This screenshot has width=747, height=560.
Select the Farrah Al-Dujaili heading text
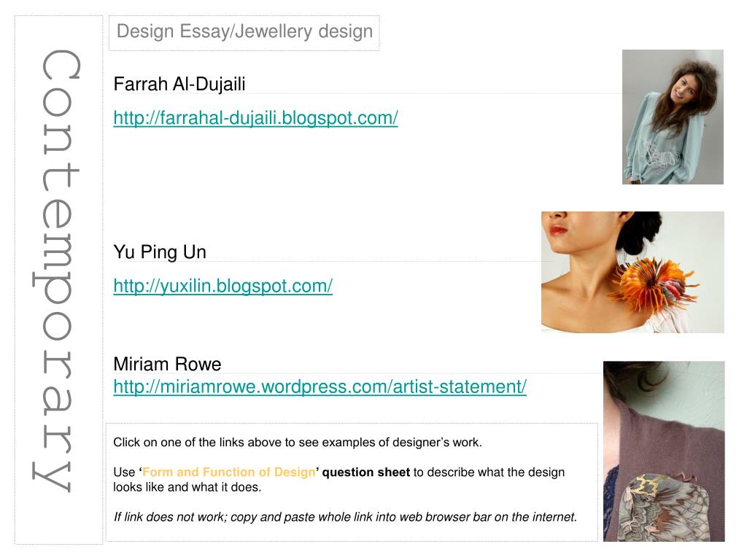click(x=179, y=85)
